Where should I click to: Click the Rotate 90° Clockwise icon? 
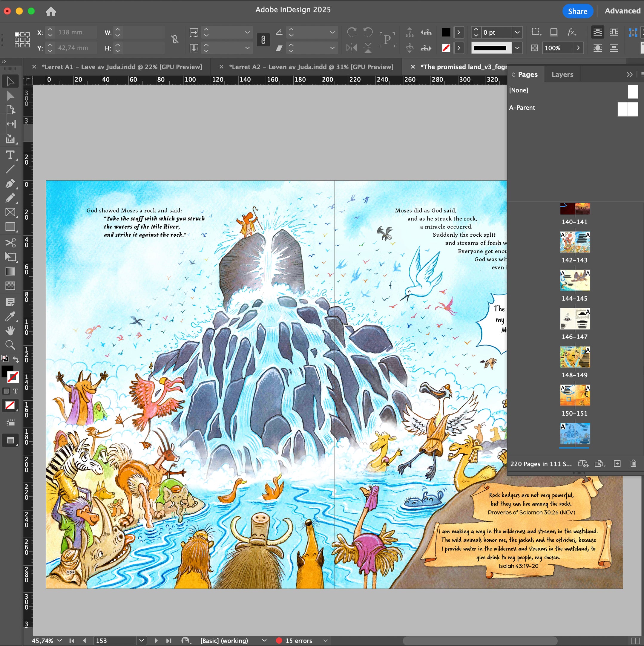[352, 32]
